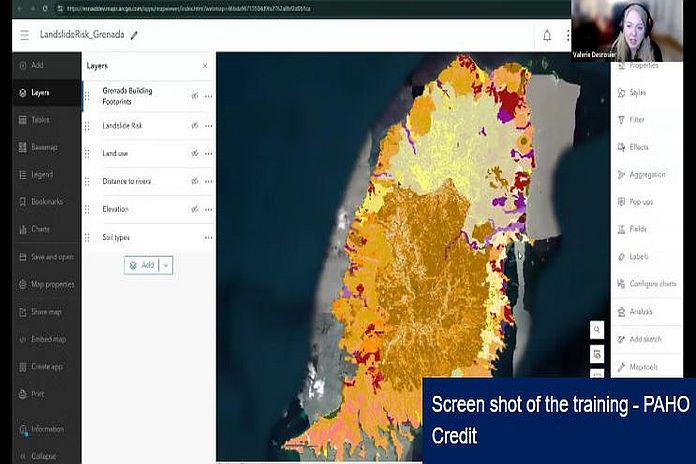Expand the Add layer dropdown arrow
Image resolution: width=696 pixels, height=464 pixels.
[x=166, y=265]
